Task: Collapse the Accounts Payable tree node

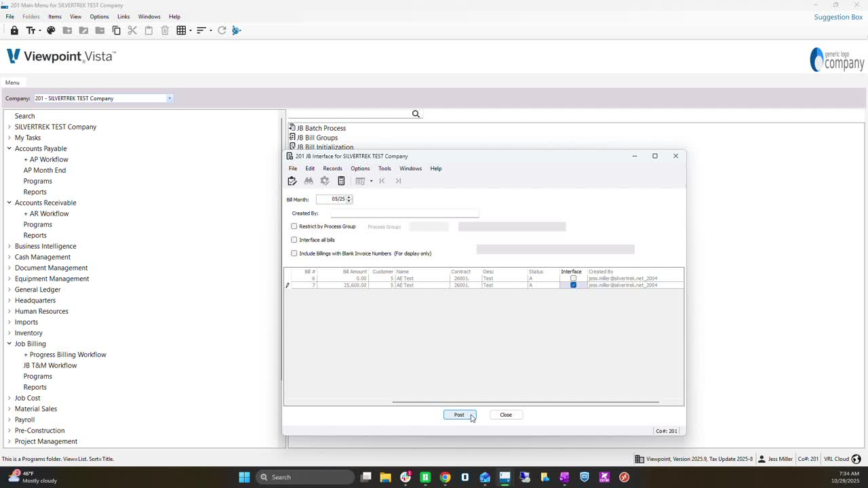Action: [9, 148]
